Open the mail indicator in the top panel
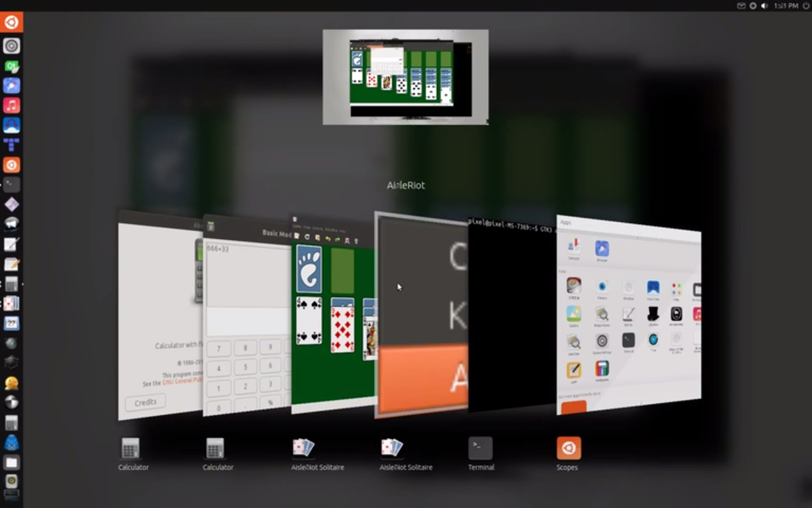 pyautogui.click(x=741, y=6)
